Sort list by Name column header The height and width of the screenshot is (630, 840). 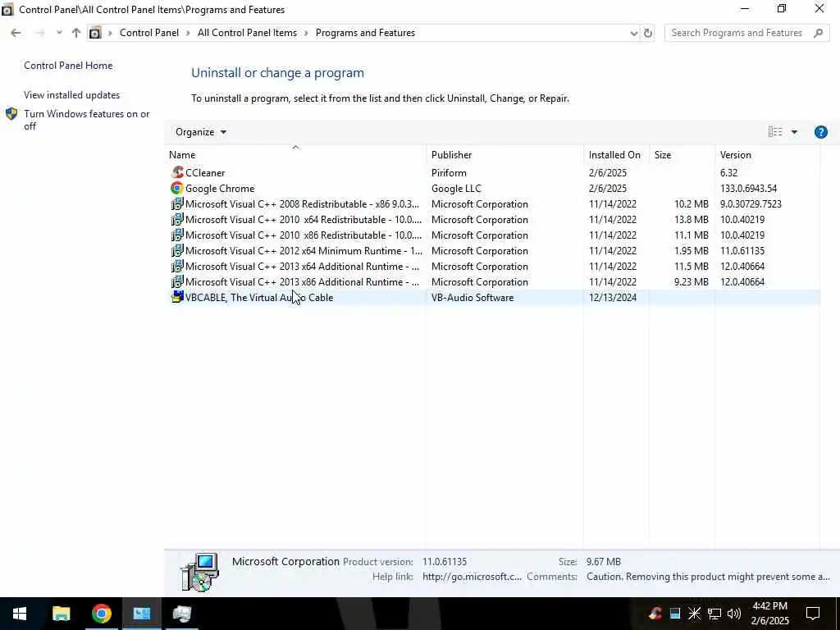point(295,155)
